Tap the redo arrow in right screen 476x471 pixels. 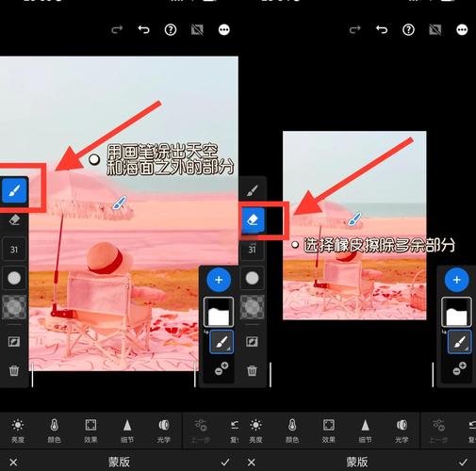click(x=354, y=30)
